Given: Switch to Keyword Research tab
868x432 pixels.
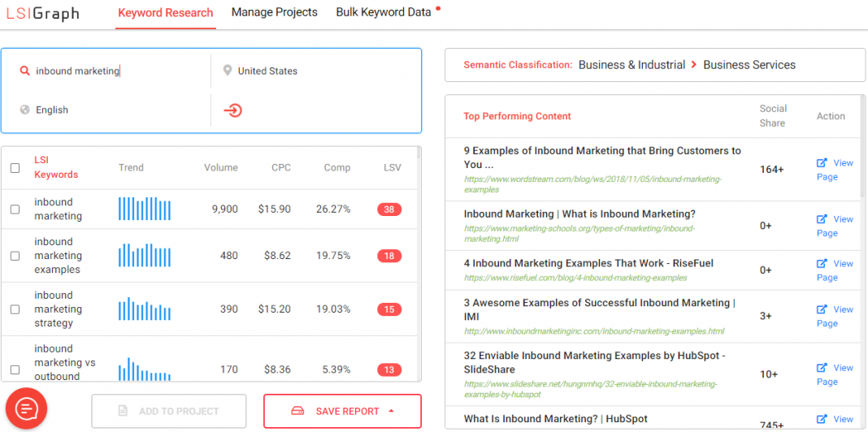Looking at the screenshot, I should [166, 12].
